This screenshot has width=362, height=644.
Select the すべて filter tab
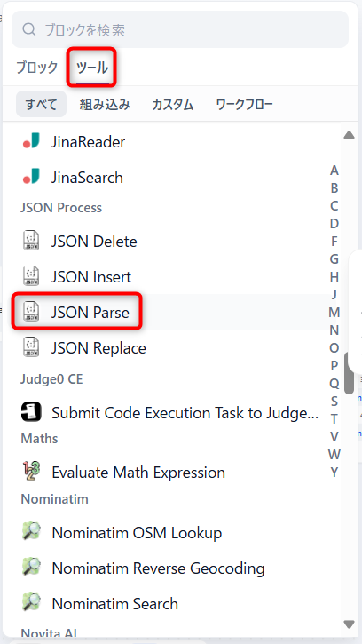coord(41,104)
